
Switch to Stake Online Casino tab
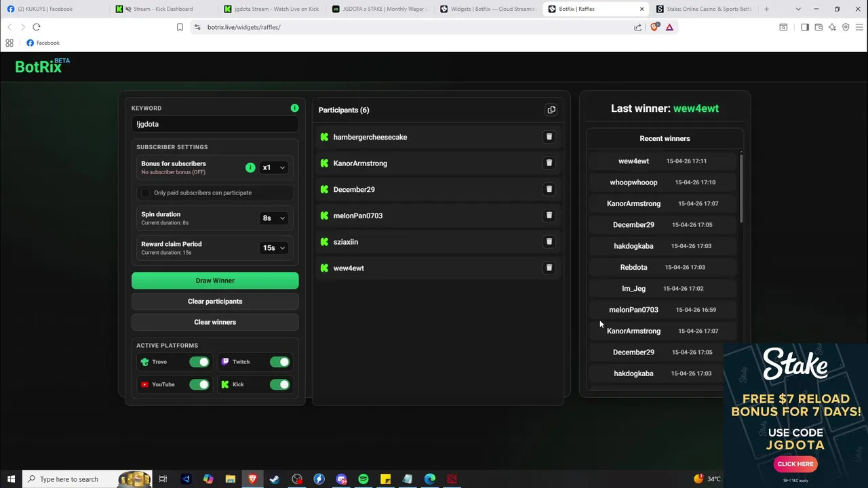click(704, 9)
